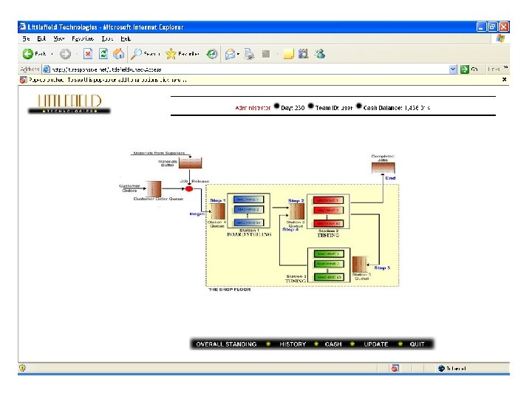Click the History clock icon
This screenshot has height=399, width=532.
212,54
